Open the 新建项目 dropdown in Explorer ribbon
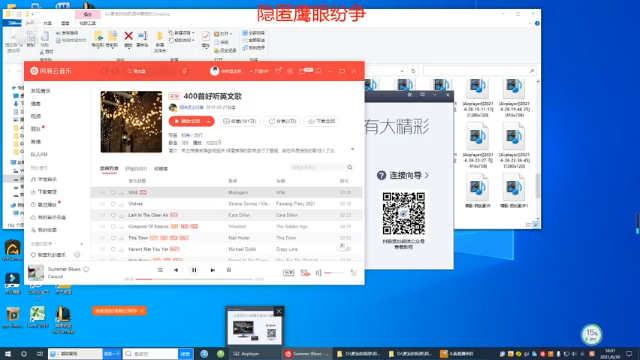Viewport: 640px width, 360px height. (x=182, y=33)
